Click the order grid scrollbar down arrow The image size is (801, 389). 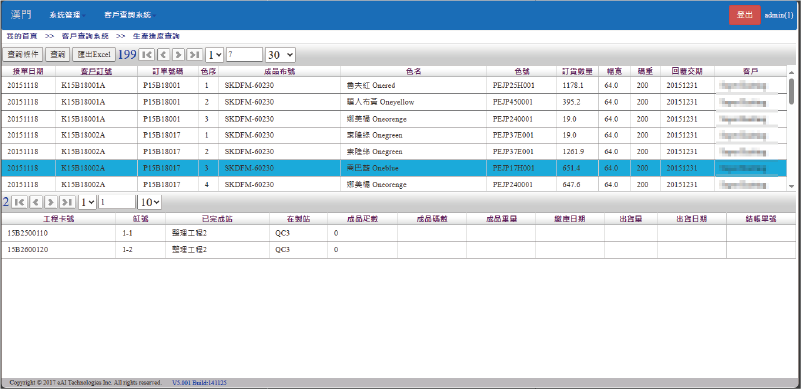click(792, 187)
